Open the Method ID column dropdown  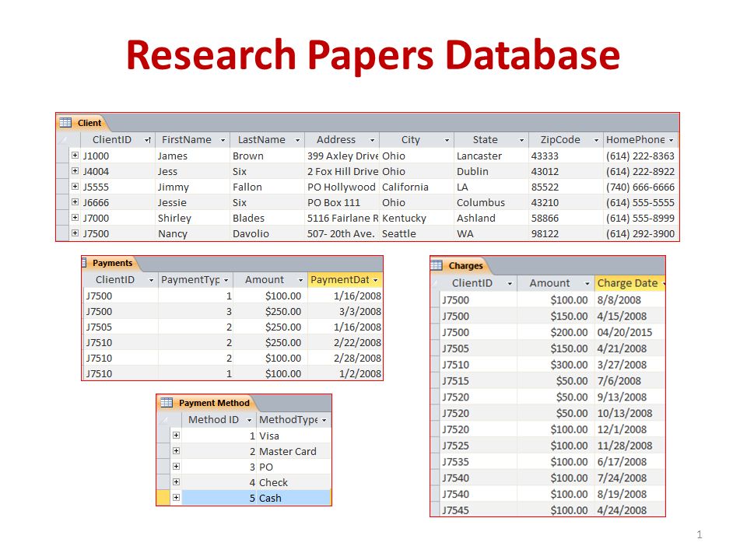click(249, 420)
